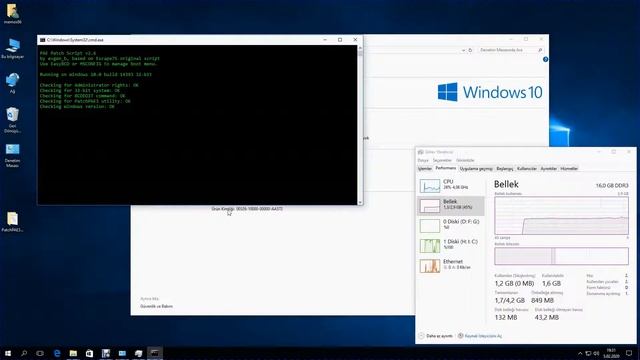
Task: Select the Ağ network desktop icon
Action: click(x=12, y=83)
